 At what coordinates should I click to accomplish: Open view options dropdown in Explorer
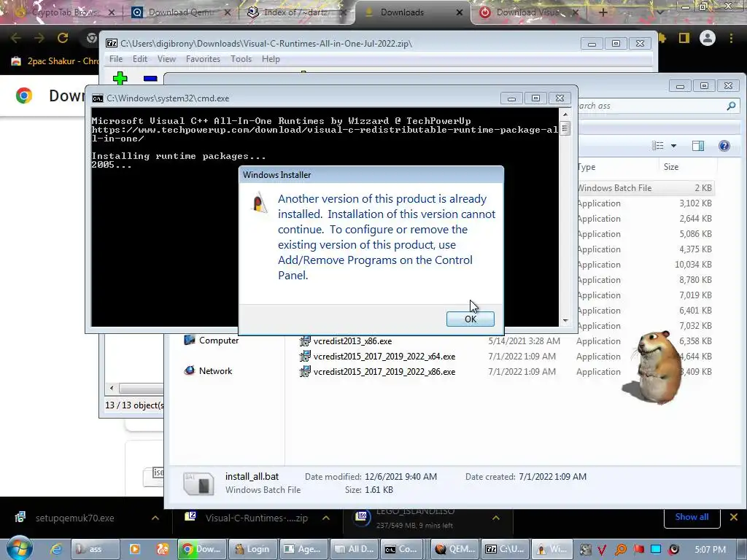(673, 146)
